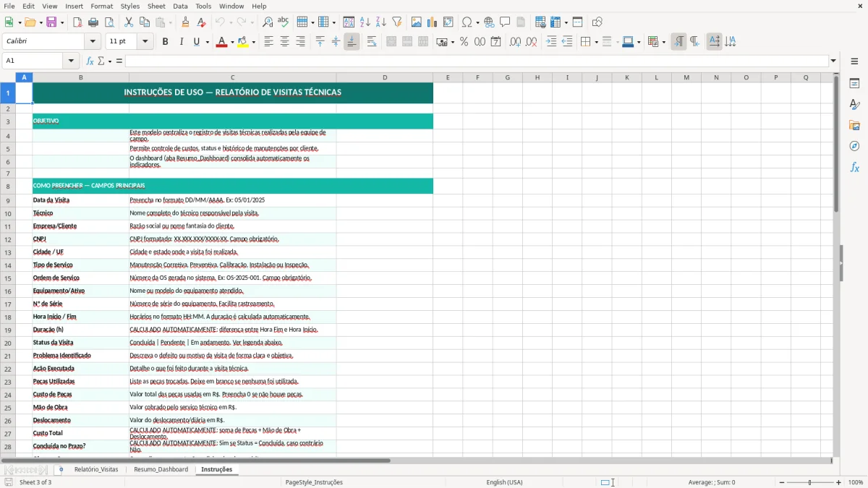868x488 pixels.
Task: Click Add Decimal Place icon
Action: click(515, 42)
